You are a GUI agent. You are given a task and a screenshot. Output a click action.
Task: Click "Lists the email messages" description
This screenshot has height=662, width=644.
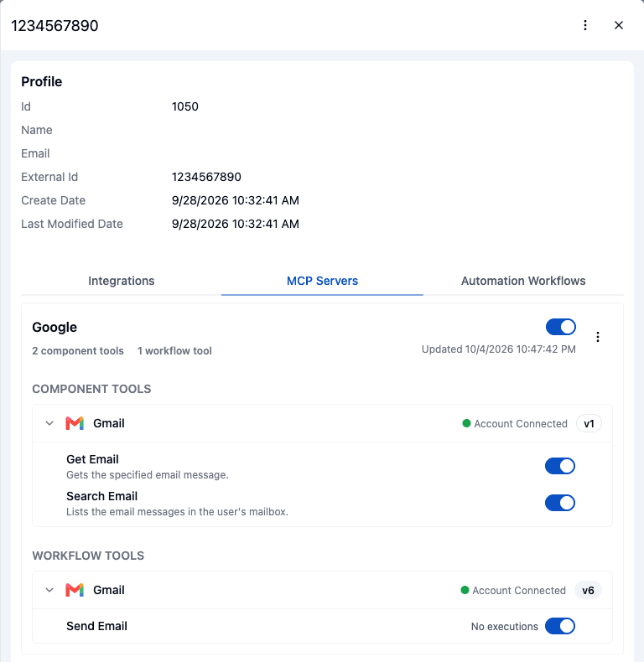click(177, 512)
